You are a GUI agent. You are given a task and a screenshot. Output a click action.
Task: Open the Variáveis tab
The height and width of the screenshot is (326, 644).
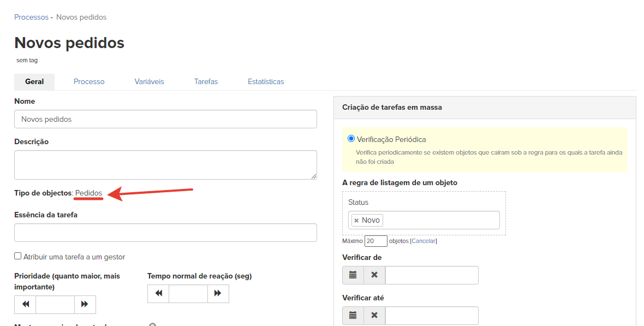click(149, 81)
